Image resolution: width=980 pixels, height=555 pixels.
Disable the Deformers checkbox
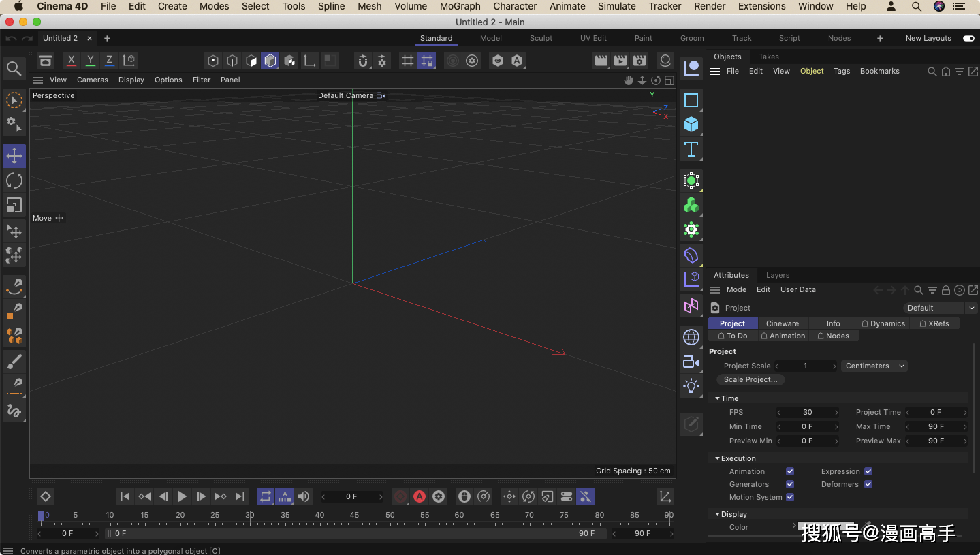click(x=868, y=484)
